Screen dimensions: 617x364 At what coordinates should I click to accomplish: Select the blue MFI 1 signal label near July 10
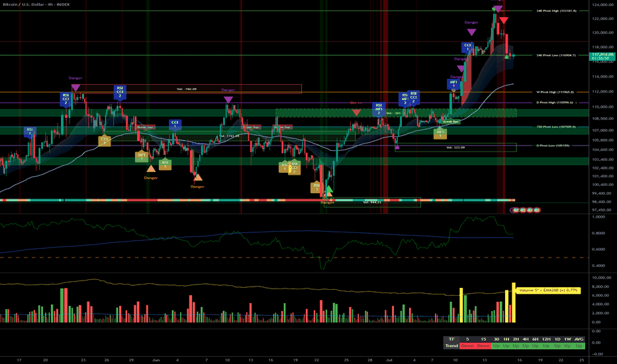[x=453, y=84]
